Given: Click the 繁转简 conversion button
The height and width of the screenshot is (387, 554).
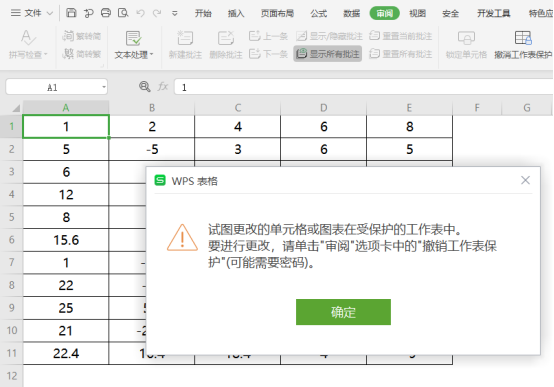Looking at the screenshot, I should 82,36.
